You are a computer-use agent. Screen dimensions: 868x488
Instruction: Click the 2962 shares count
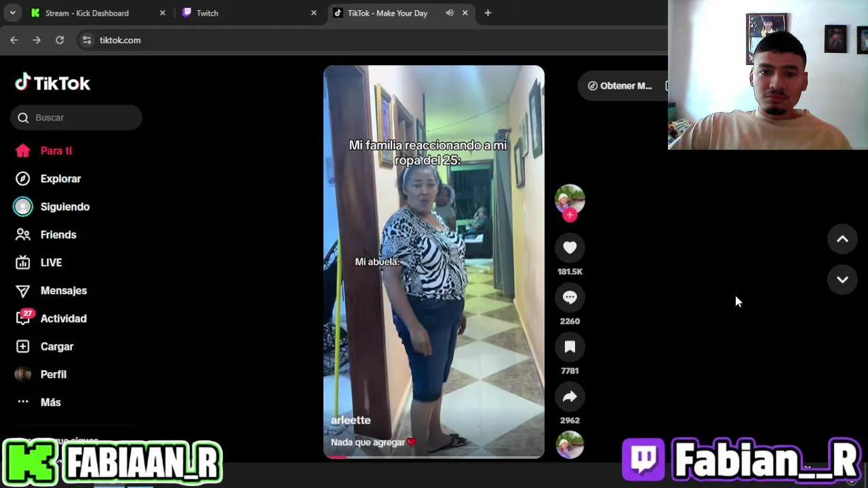(570, 420)
